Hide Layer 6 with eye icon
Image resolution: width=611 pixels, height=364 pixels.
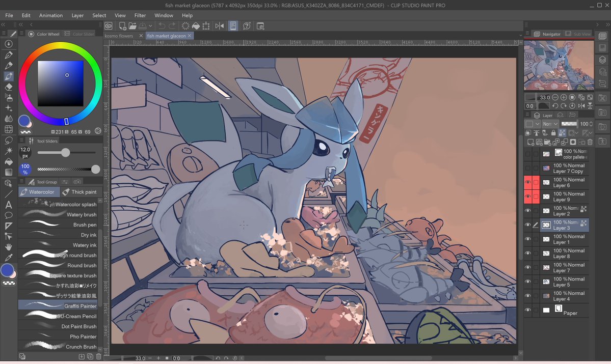528,182
